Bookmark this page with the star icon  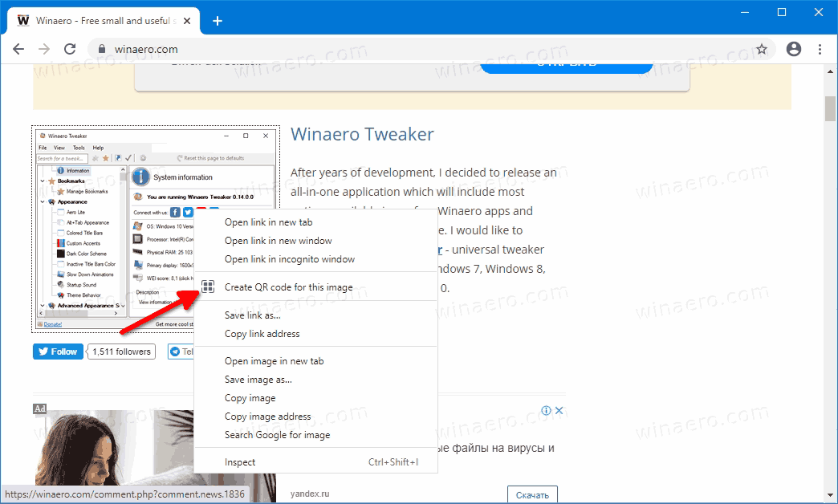pos(762,49)
